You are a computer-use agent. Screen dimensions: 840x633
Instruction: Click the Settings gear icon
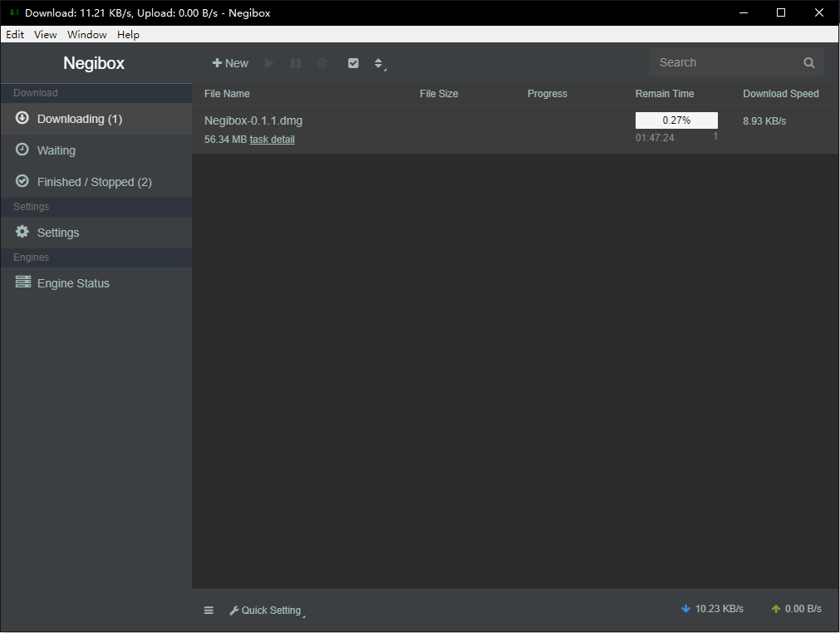[22, 231]
